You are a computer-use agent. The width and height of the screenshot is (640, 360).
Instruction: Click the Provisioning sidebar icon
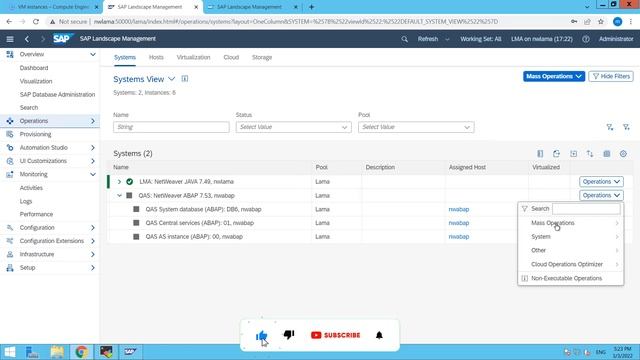(x=10, y=134)
